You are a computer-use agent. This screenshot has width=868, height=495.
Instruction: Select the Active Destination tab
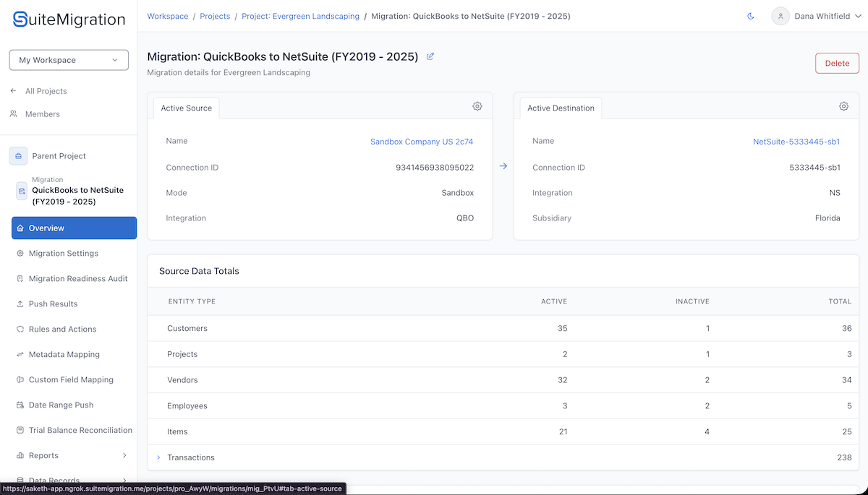click(561, 108)
